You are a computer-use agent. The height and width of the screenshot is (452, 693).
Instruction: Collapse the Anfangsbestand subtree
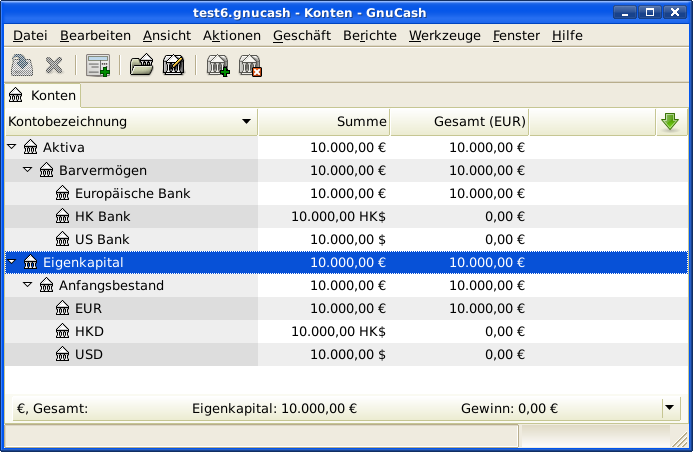(x=28, y=285)
